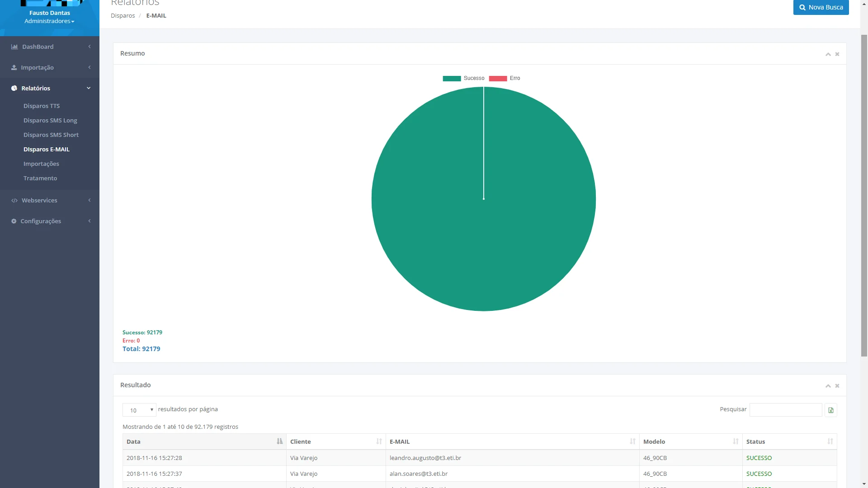Toggle Erro legend item in chart

505,79
